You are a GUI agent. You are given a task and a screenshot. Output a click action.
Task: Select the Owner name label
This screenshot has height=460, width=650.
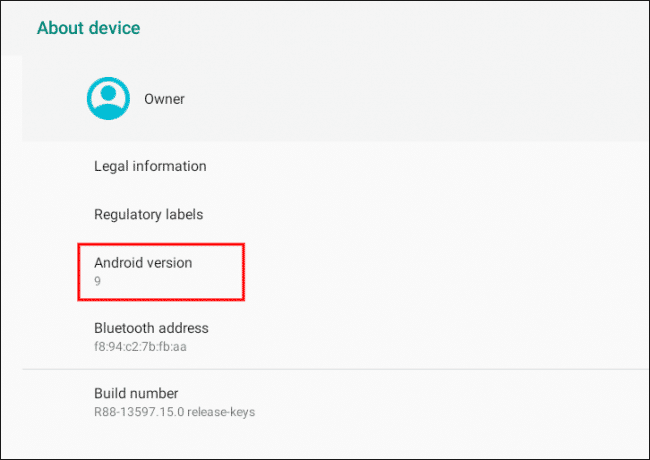pyautogui.click(x=164, y=99)
